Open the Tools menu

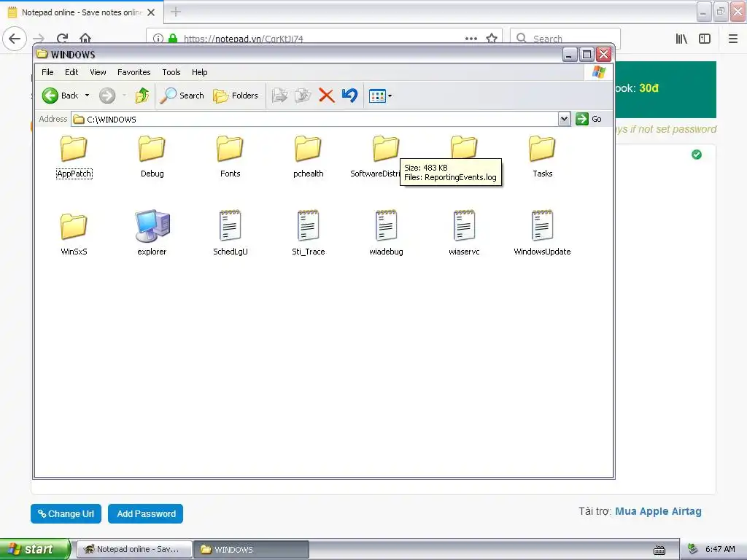click(x=171, y=72)
